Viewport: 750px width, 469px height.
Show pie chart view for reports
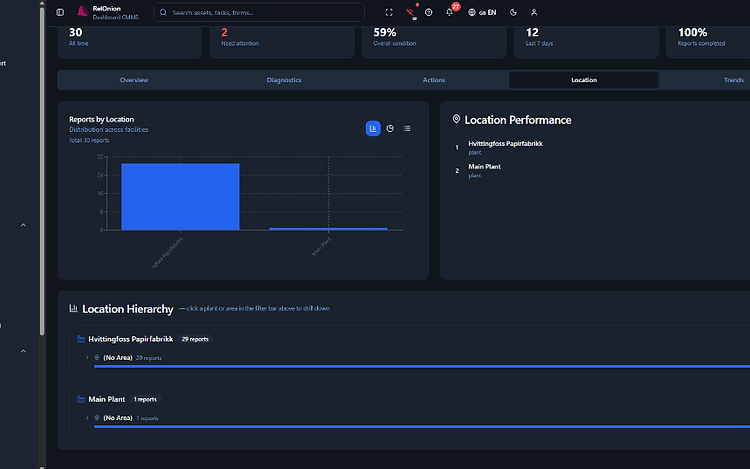click(x=390, y=128)
